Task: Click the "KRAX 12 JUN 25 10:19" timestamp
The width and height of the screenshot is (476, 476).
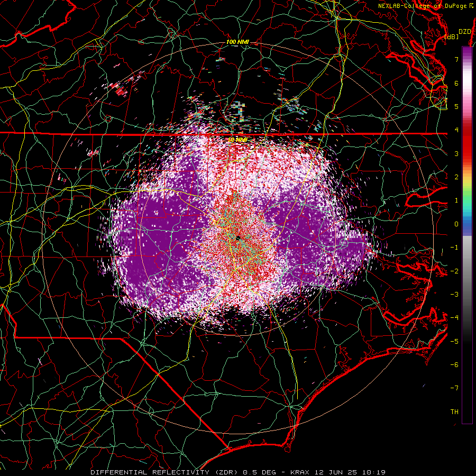Action: coord(338,472)
